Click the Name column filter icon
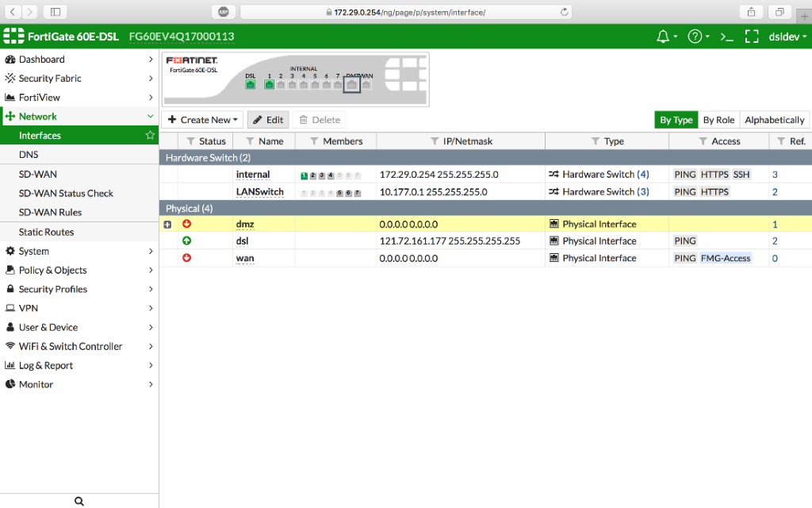The height and width of the screenshot is (508, 812). (250, 141)
